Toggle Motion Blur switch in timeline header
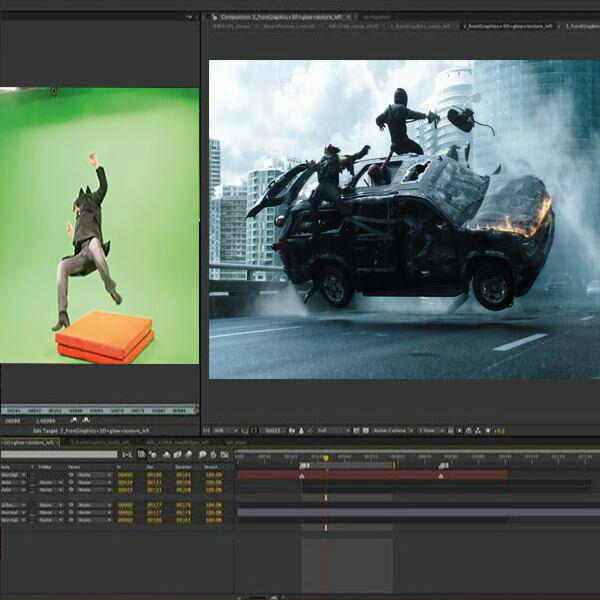This screenshot has width=600, height=600. coord(186,454)
